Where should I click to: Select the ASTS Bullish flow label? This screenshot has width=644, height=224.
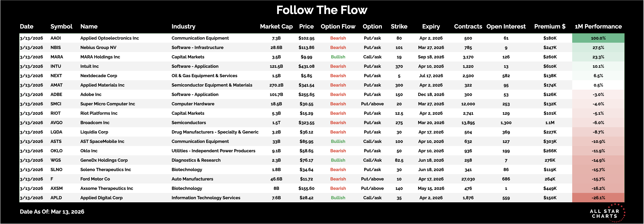coord(338,141)
